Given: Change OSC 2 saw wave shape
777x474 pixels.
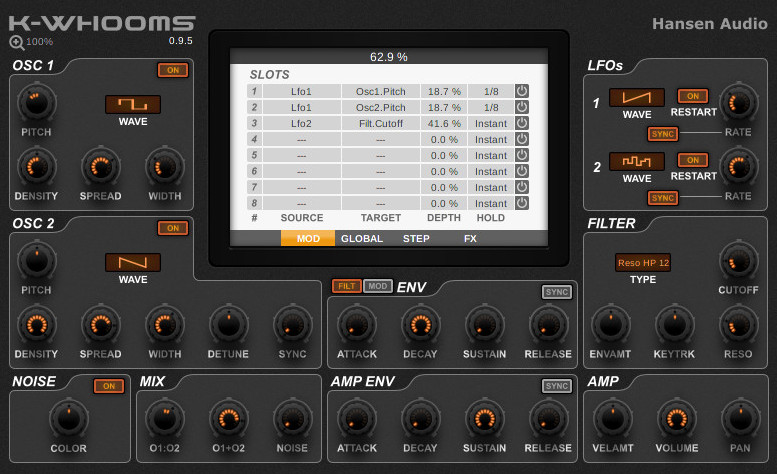Looking at the screenshot, I should pos(133,263).
